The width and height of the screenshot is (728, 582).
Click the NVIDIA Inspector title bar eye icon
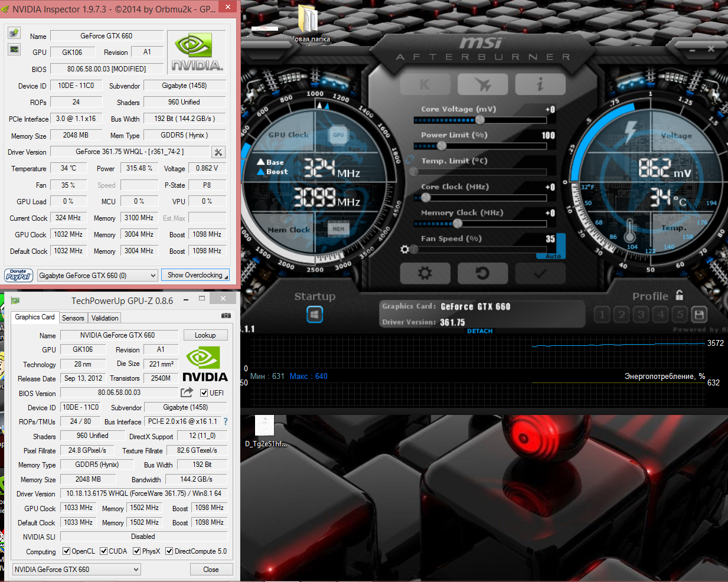[x=5, y=9]
